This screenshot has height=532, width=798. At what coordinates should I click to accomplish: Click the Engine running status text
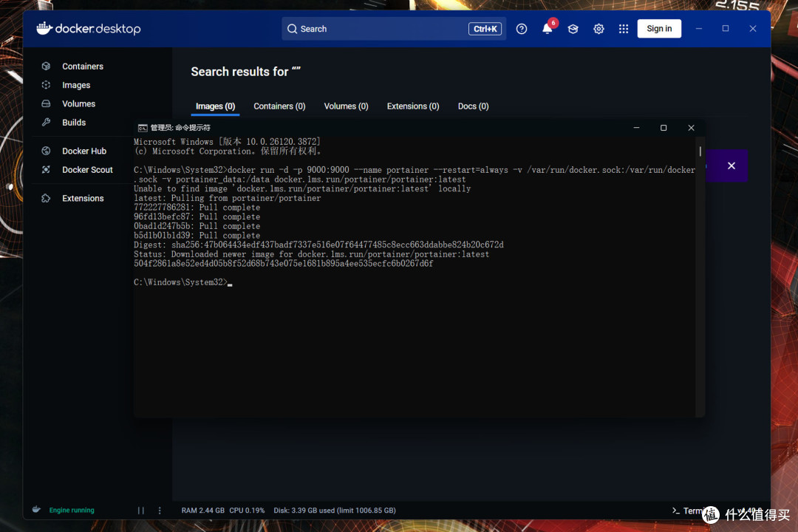pos(72,510)
